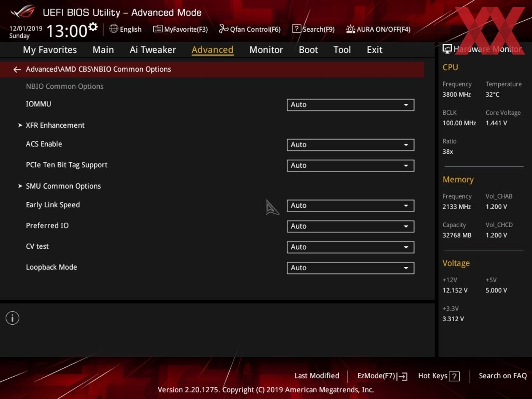Open the Preferred IO dropdown
Image resolution: width=532 pixels, height=399 pixels.
click(350, 226)
